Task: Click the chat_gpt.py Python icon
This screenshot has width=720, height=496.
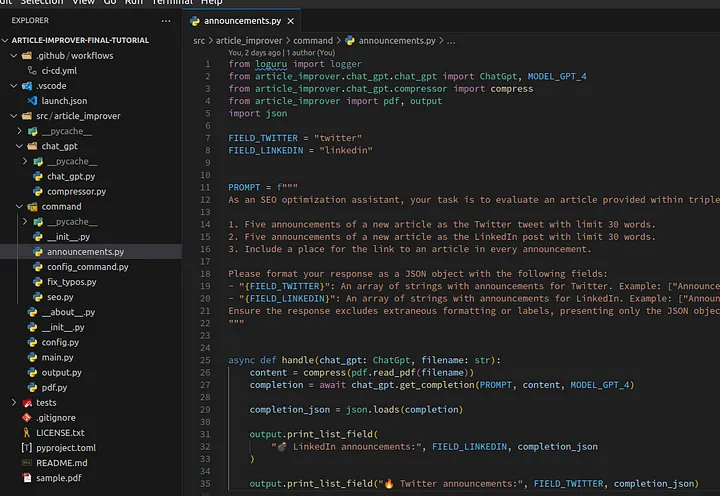Action: (38, 176)
